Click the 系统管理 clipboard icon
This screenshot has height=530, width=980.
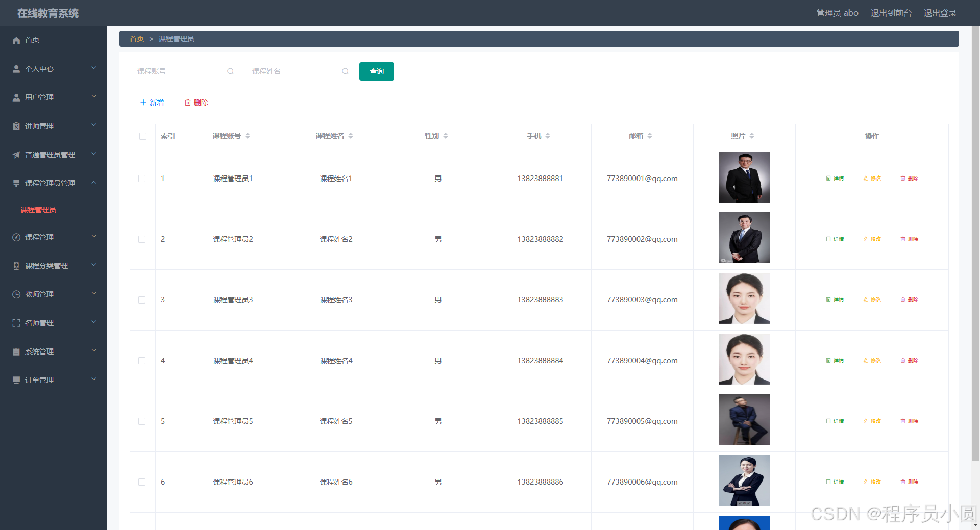16,351
